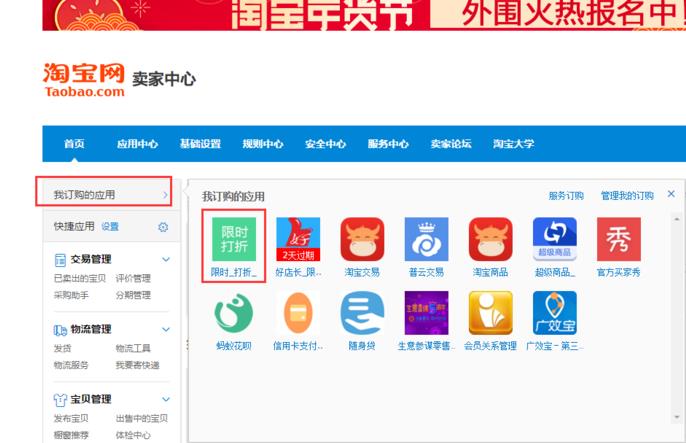The height and width of the screenshot is (443, 686).
Task: Click the 物流管理 truck icon
Action: click(60, 330)
